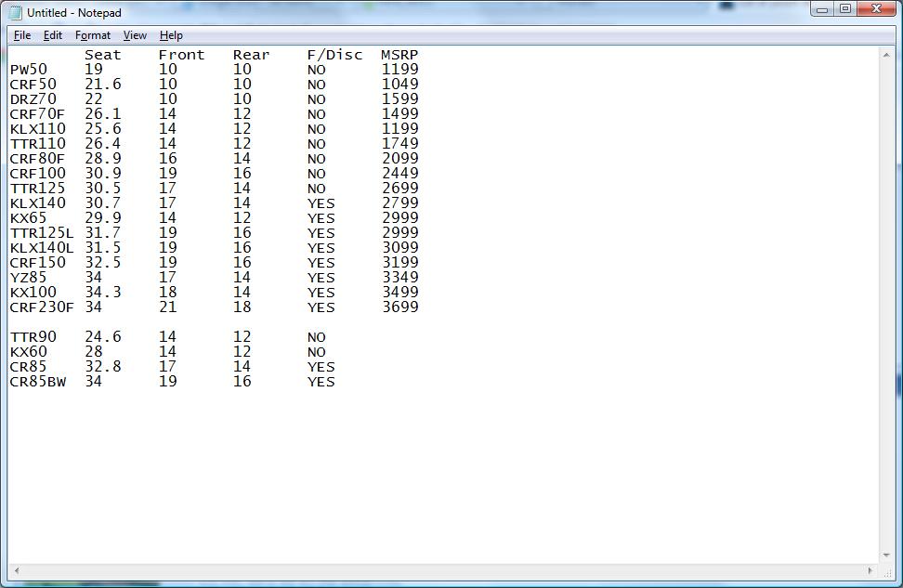Place cursor on 'PW50' text
Viewport: 903px width, 588px height.
tap(28, 70)
